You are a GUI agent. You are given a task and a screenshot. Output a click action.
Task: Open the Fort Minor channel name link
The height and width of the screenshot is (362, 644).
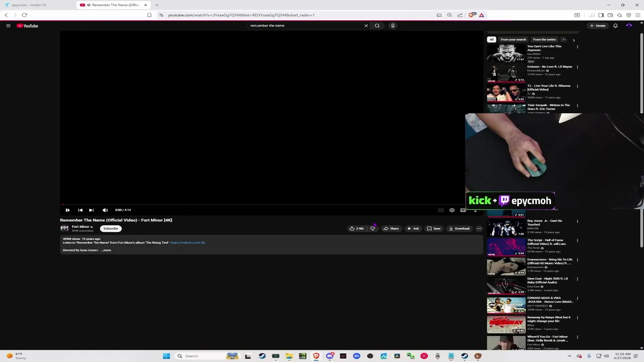[80, 227]
